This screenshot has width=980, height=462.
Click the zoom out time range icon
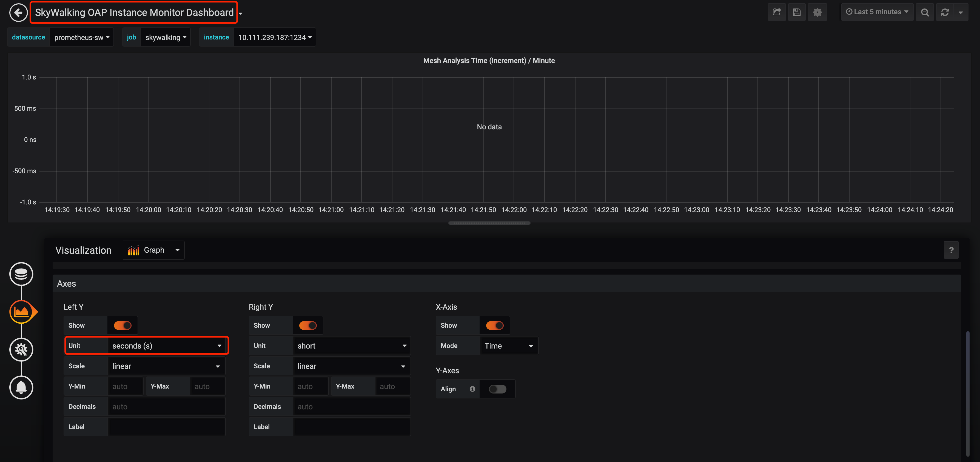coord(925,12)
